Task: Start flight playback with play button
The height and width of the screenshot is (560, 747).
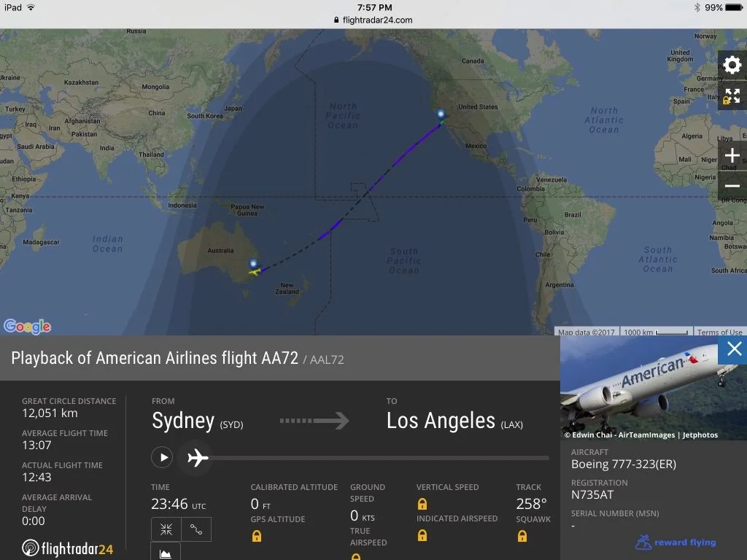Action: click(162, 458)
